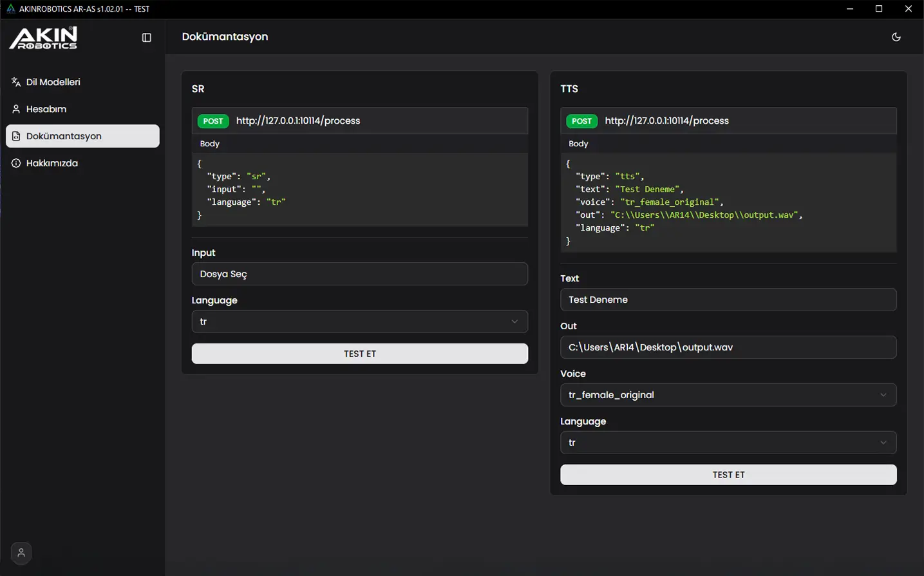Click the Dosya Seç input field
The width and height of the screenshot is (924, 576).
coord(359,274)
